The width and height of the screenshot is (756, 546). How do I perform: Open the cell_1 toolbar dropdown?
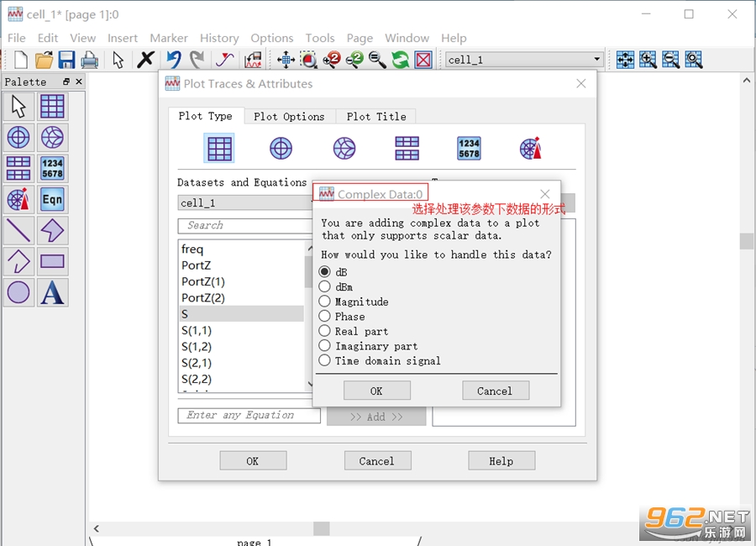pyautogui.click(x=523, y=60)
